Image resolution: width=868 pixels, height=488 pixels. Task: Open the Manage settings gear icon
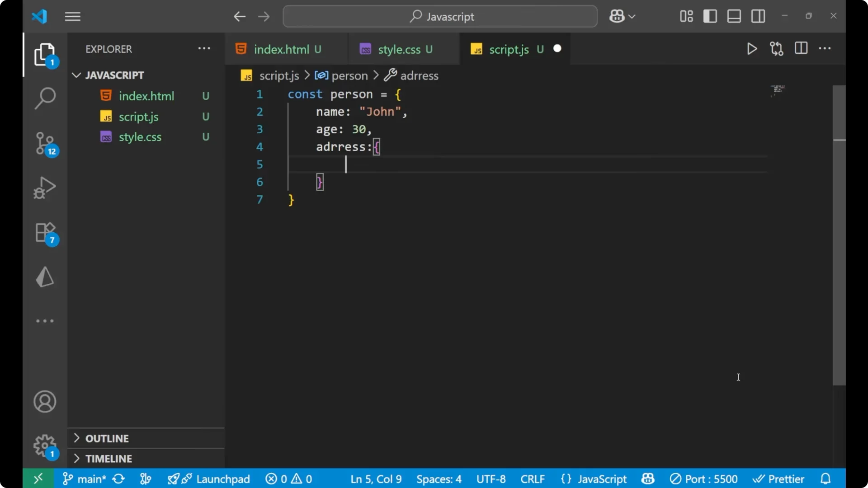point(45,446)
